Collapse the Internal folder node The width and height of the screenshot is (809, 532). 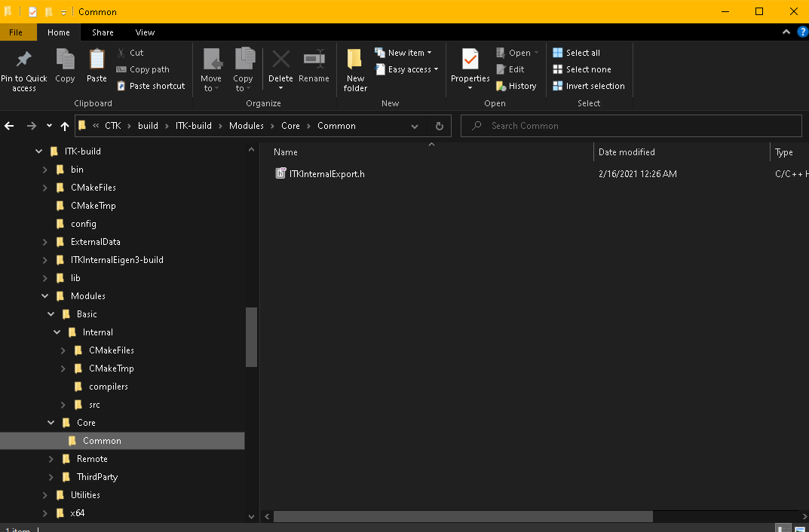pos(57,332)
